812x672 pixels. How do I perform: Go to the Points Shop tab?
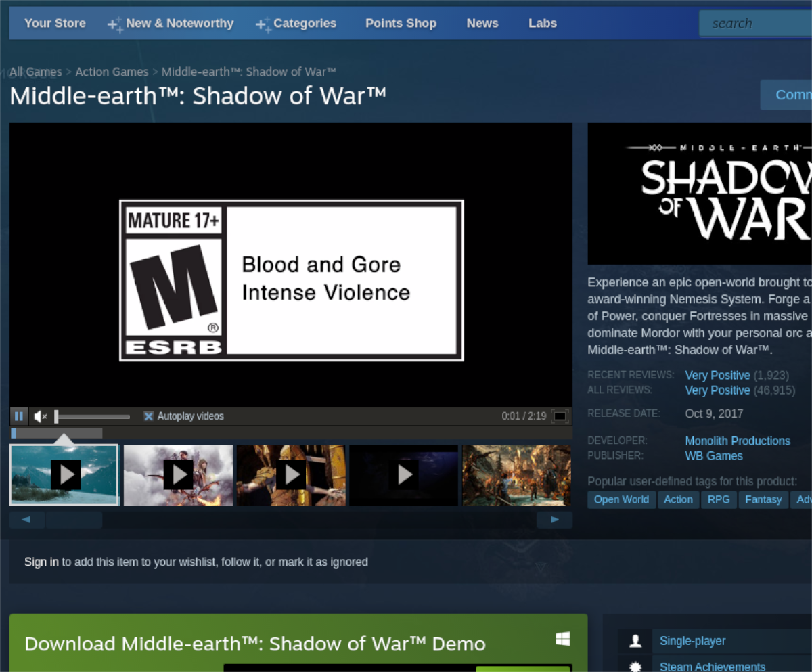pyautogui.click(x=401, y=24)
